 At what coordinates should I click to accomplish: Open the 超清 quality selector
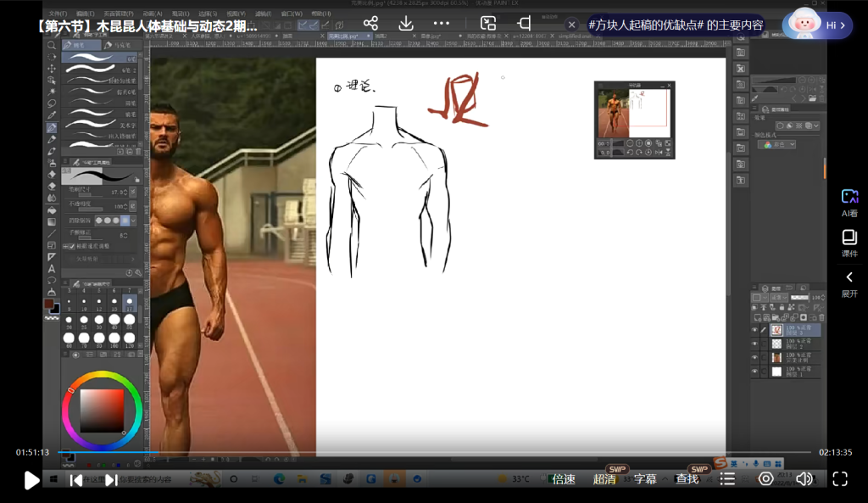[x=604, y=479]
